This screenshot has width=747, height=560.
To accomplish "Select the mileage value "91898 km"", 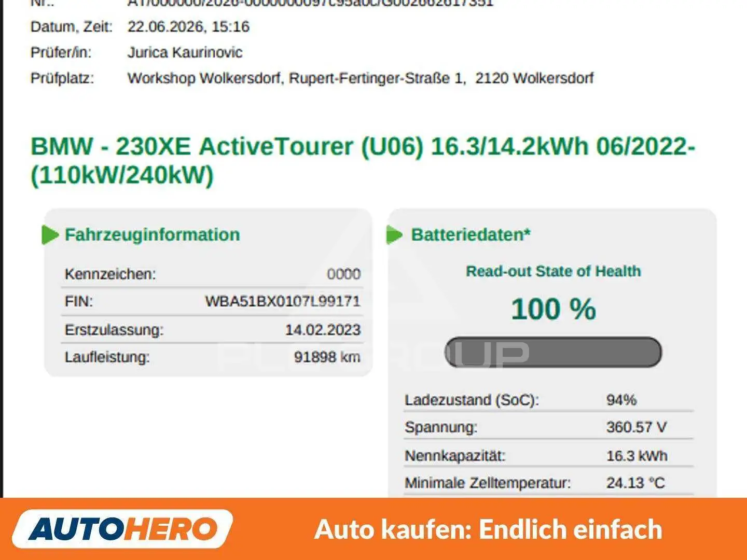I will (327, 357).
